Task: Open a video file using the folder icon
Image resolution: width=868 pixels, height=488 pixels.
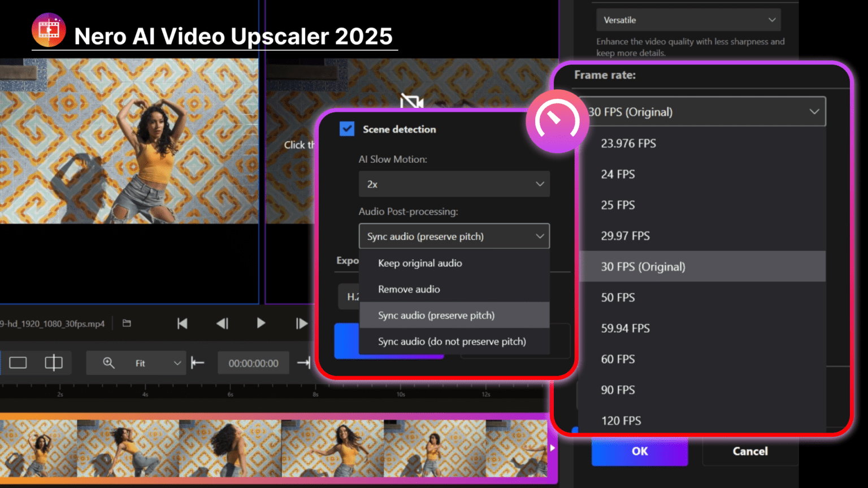Action: click(127, 323)
